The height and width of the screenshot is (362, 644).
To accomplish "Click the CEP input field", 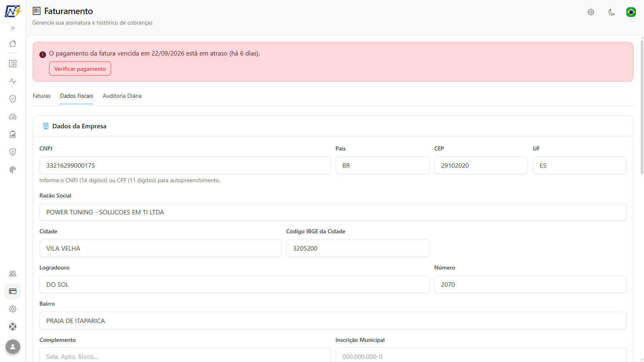I will (481, 165).
